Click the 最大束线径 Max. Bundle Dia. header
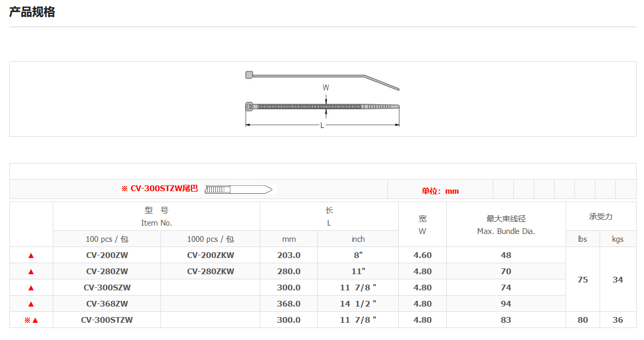The height and width of the screenshot is (340, 644). tap(506, 225)
